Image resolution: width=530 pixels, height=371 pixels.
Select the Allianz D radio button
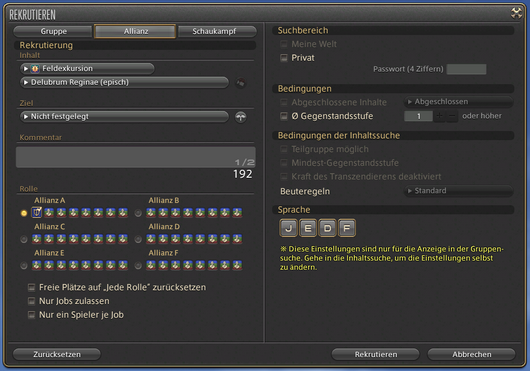point(138,239)
